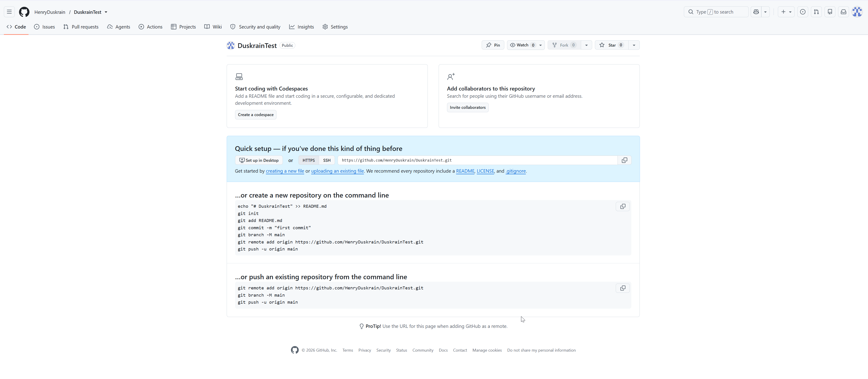Open the Agents tab

[x=119, y=27]
